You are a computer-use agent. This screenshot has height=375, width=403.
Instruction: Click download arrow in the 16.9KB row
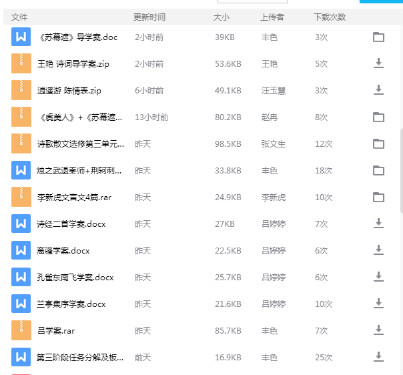(x=378, y=356)
